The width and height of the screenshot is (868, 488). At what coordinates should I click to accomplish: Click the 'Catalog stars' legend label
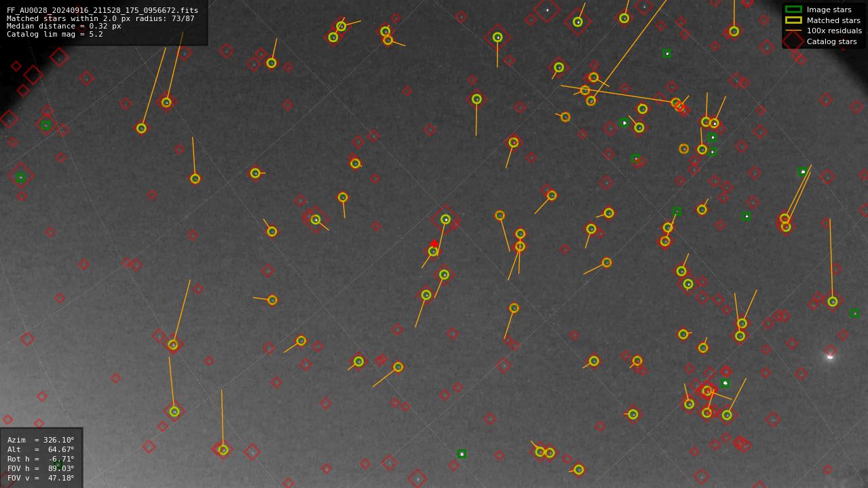coord(831,41)
